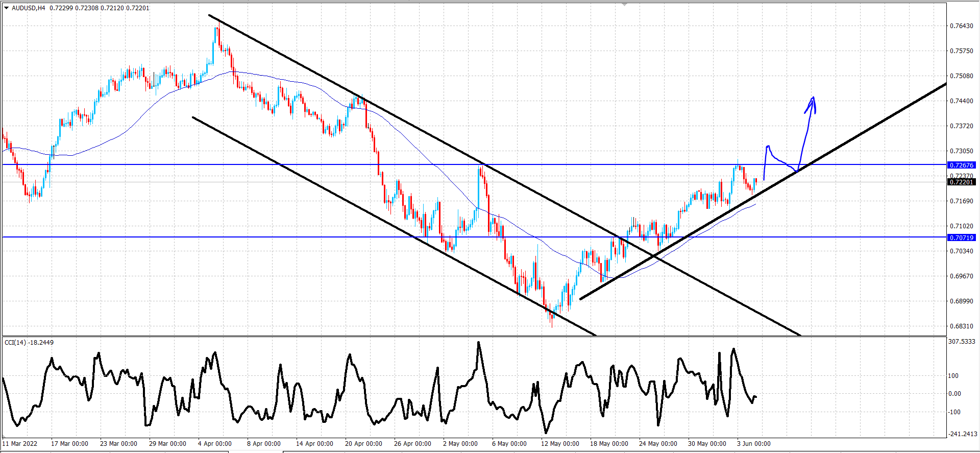Screen dimensions: 980x453
Task: Click the 6 May 00:00 date label
Action: click(509, 443)
